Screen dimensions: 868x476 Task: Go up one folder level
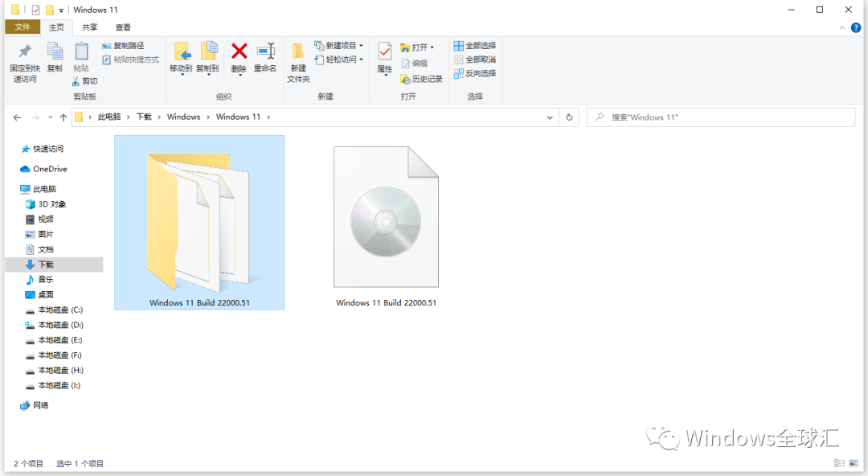pyautogui.click(x=63, y=117)
